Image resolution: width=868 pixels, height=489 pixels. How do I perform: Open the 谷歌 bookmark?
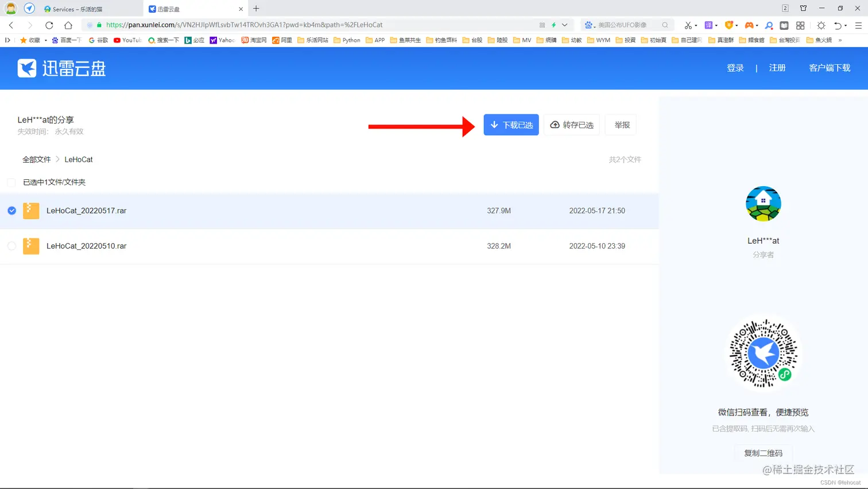(x=98, y=40)
